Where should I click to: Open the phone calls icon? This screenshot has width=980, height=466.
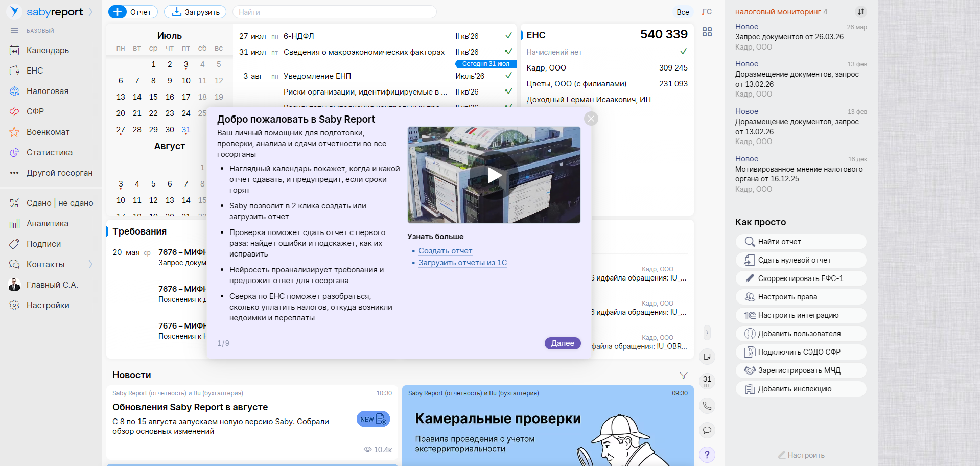click(707, 406)
